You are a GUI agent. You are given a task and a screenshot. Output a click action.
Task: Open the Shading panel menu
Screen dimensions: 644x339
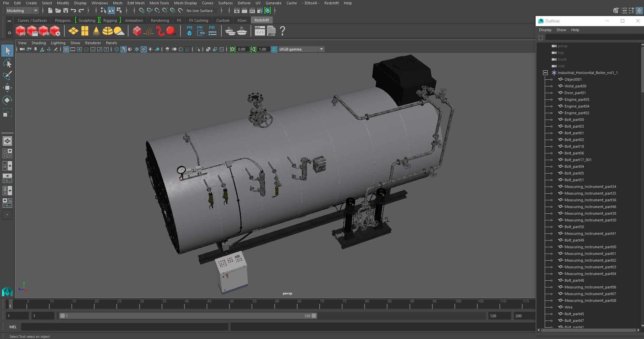(x=39, y=43)
